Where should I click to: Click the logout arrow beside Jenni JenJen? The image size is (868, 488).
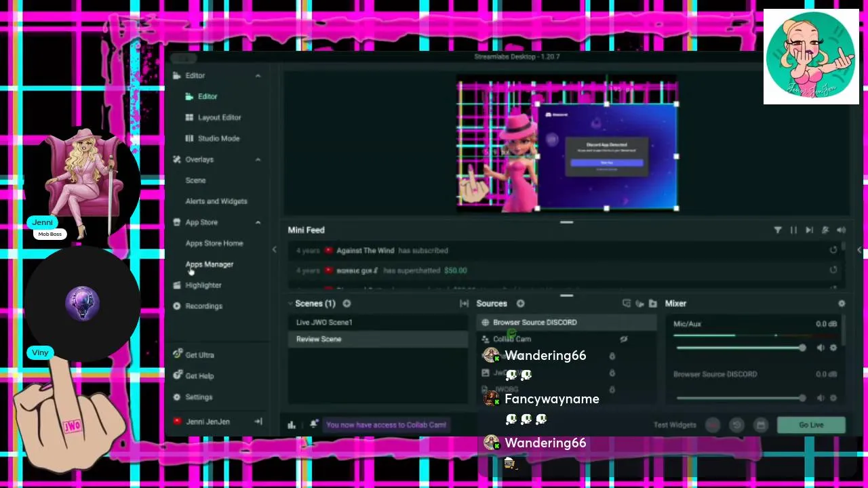(258, 422)
